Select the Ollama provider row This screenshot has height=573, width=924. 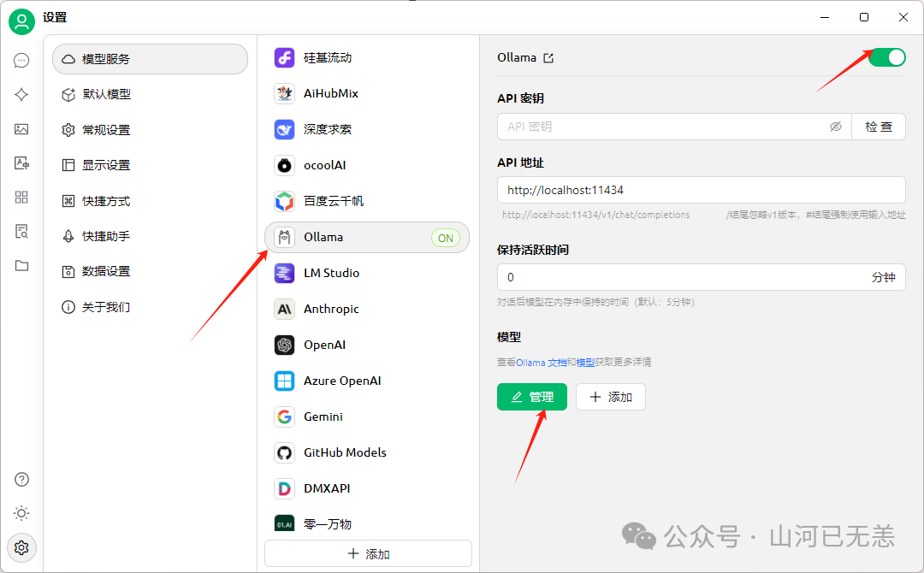point(367,238)
